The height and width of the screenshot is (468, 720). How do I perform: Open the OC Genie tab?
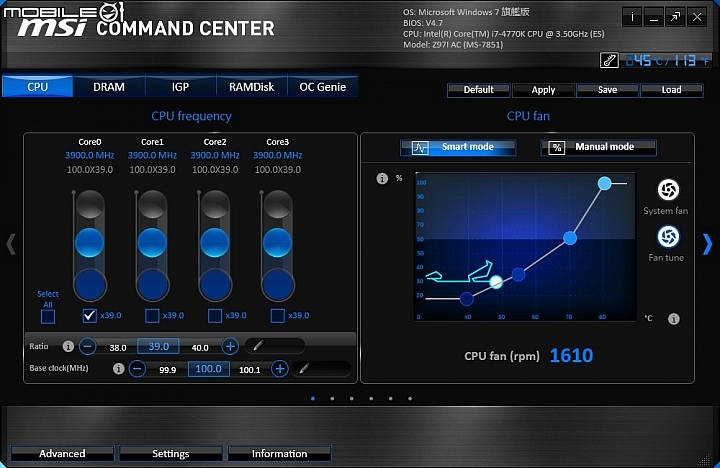[x=323, y=86]
